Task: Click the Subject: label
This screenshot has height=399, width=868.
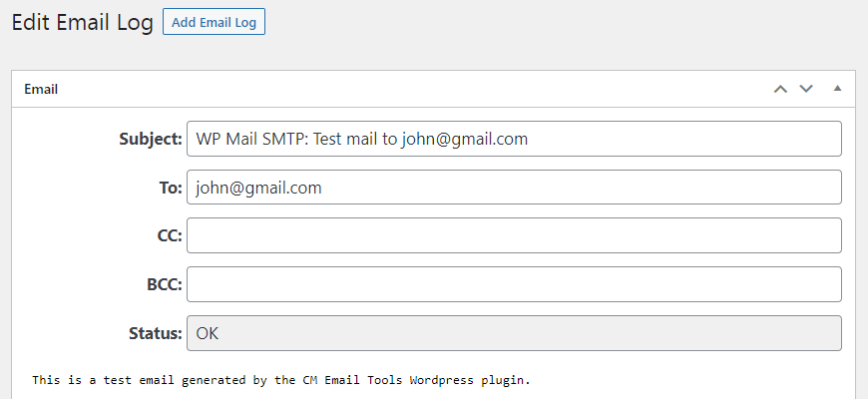Action: point(151,140)
